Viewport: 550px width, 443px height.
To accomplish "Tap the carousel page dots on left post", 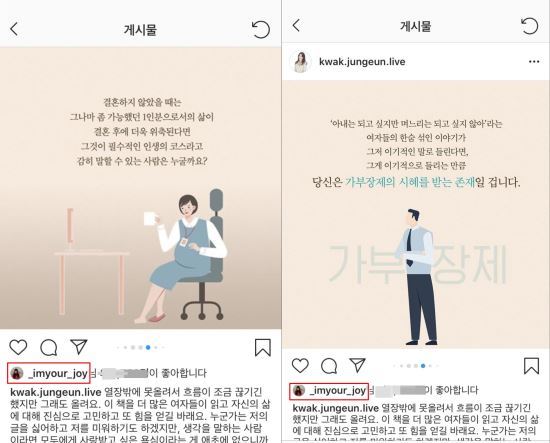I will point(140,348).
